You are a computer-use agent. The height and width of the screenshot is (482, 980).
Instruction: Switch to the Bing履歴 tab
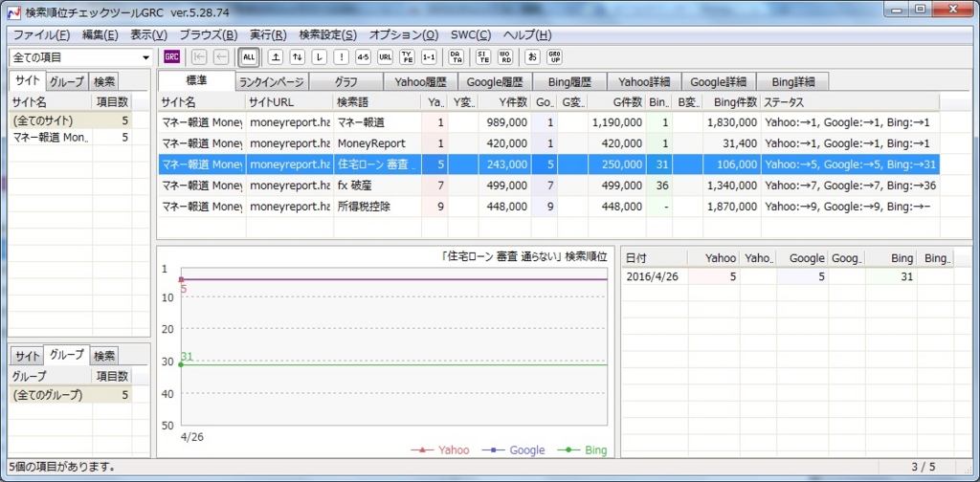pos(569,82)
